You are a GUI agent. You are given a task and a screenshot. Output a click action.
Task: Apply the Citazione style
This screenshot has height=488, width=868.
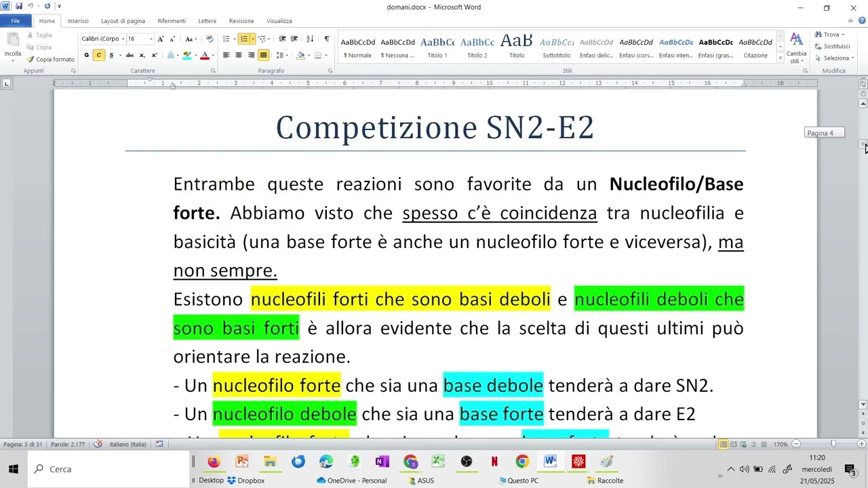(x=755, y=47)
